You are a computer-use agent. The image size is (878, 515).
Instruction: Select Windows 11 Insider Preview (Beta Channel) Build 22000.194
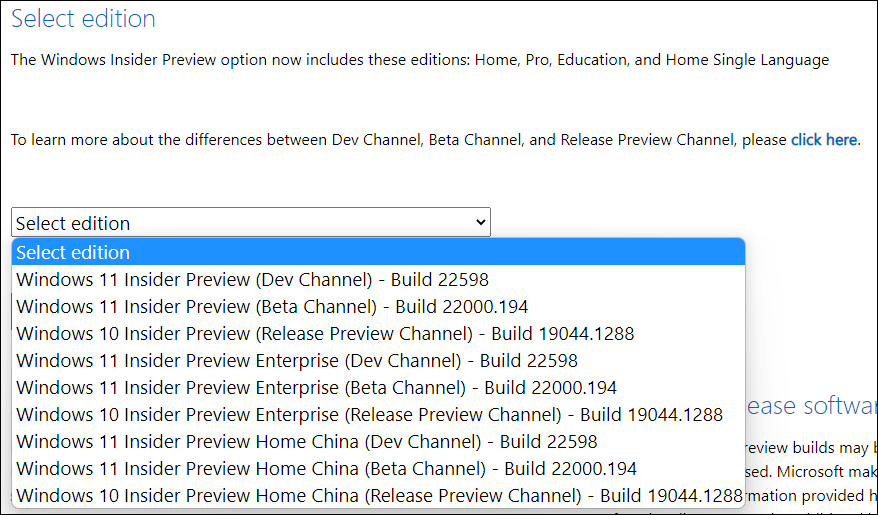(379, 306)
